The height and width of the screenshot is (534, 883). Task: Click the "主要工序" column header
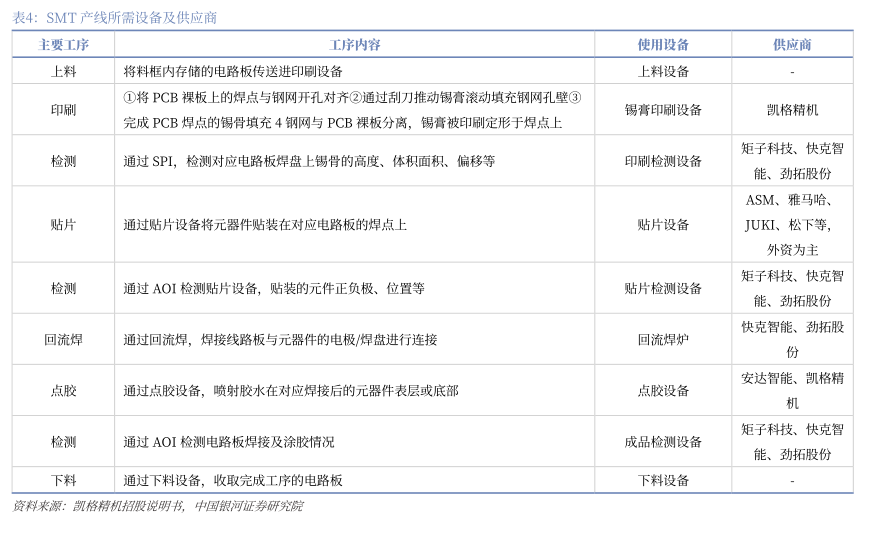[x=63, y=45]
